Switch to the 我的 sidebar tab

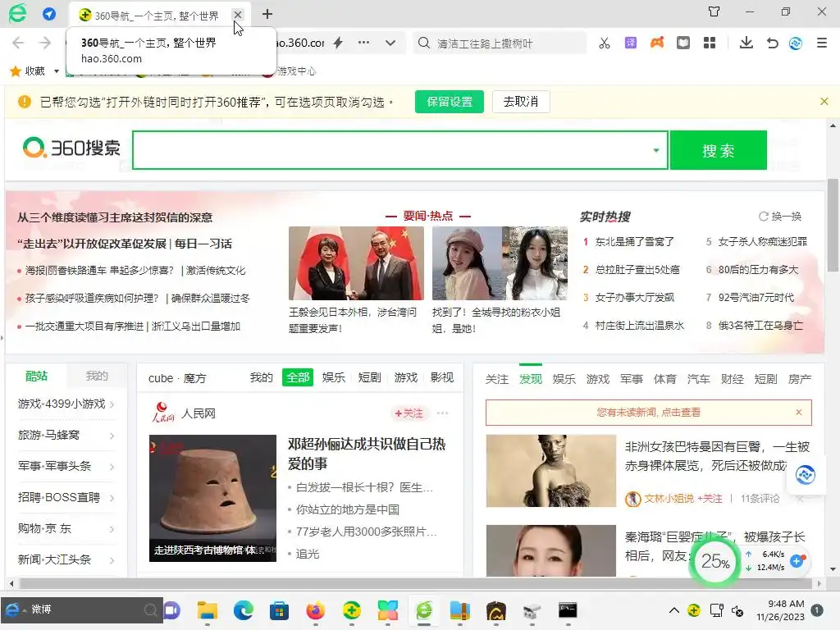(97, 376)
